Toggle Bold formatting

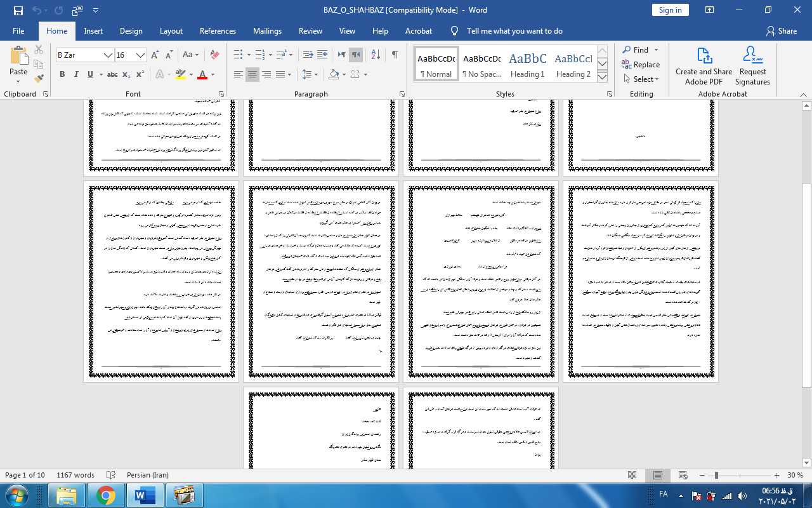[x=62, y=74]
